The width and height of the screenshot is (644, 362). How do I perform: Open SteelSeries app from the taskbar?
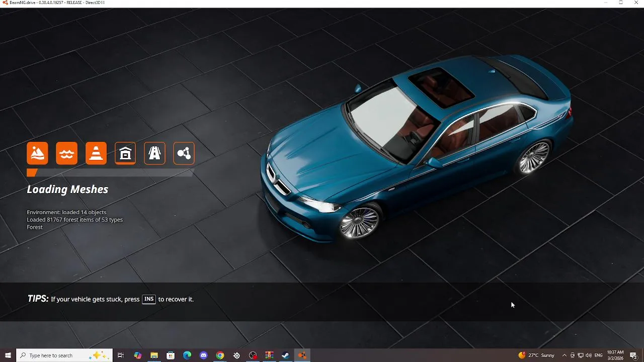point(236,355)
